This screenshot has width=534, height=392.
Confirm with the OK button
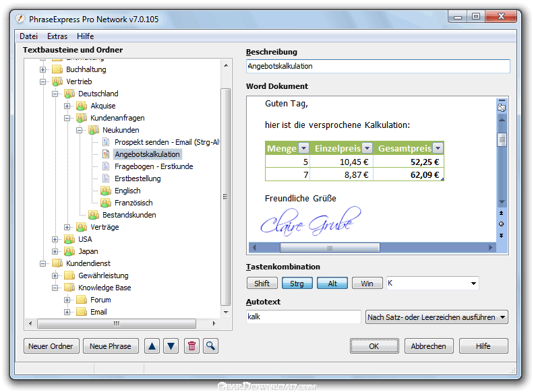click(x=374, y=346)
